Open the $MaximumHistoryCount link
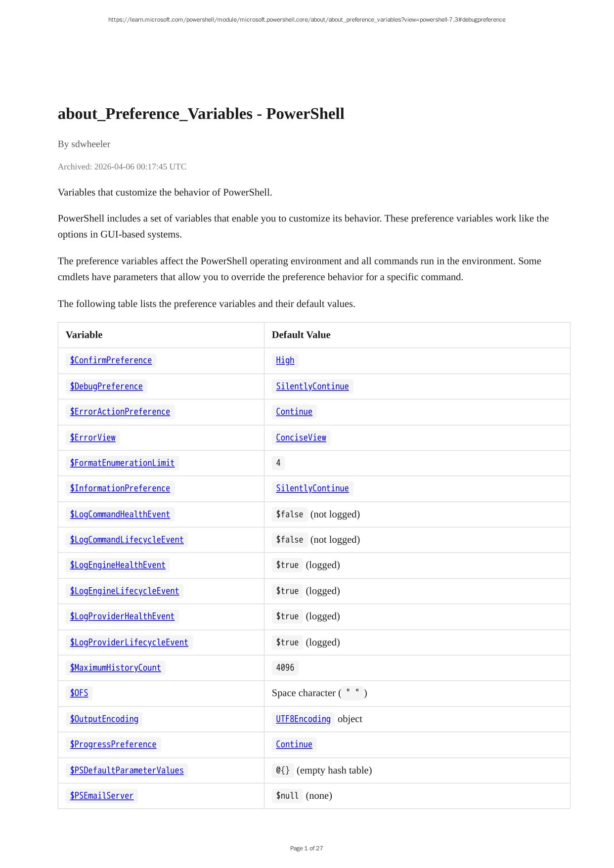The image size is (614, 868). (115, 668)
